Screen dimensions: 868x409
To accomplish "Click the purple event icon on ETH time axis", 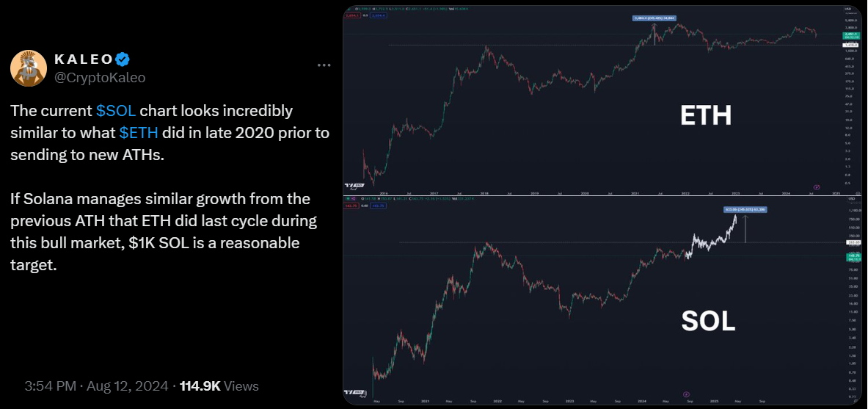I will pyautogui.click(x=818, y=187).
